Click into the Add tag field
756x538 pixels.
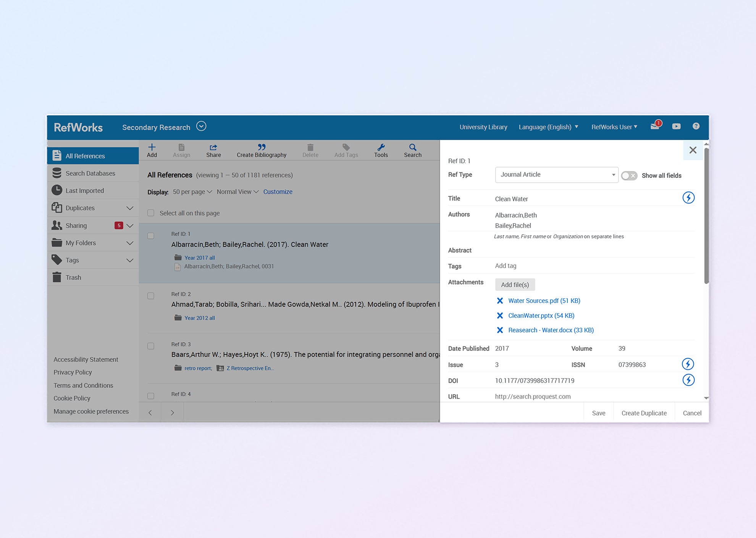click(x=506, y=266)
